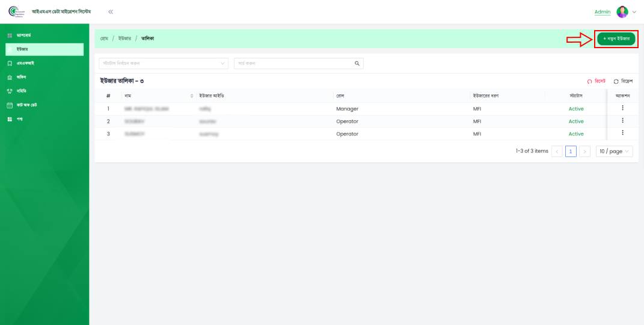The height and width of the screenshot is (325, 644).
Task: Expand the 10 / page size dropdown
Action: coord(614,151)
